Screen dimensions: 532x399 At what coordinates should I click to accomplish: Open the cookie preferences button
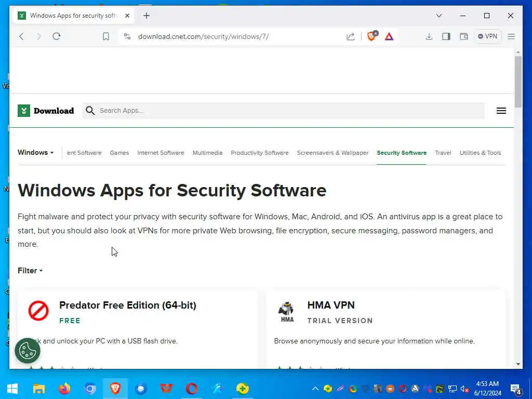pos(28,351)
